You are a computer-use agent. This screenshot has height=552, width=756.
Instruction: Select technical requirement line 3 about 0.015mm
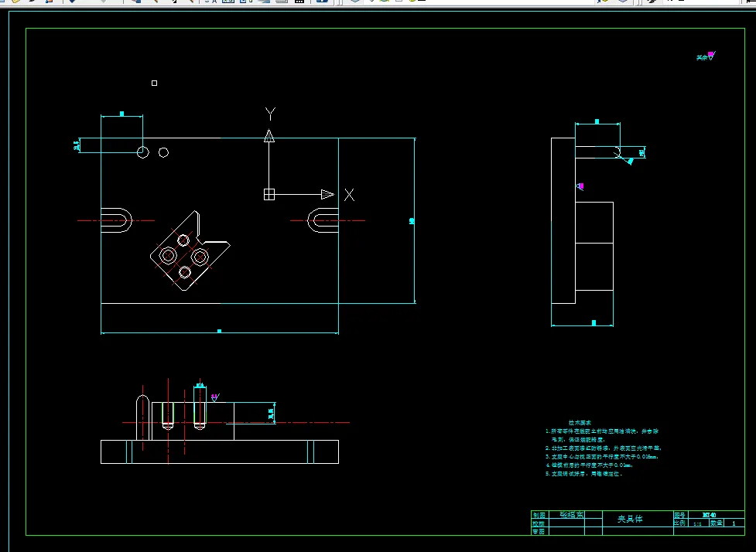click(x=602, y=457)
